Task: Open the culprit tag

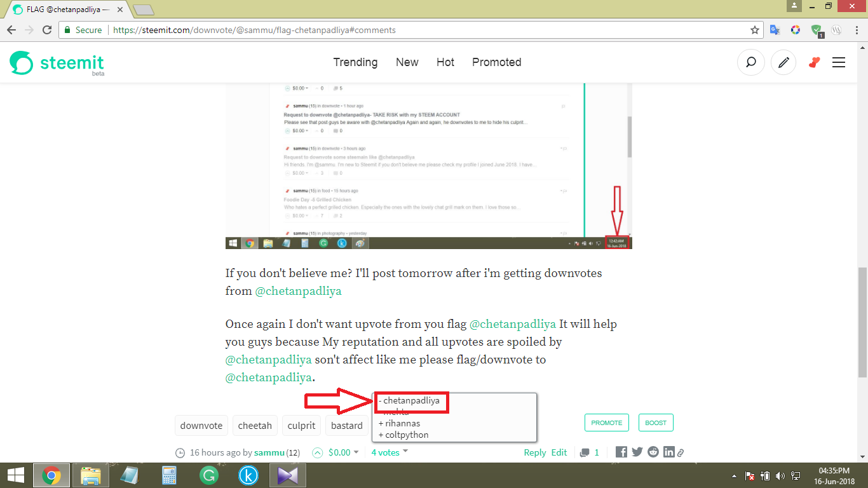Action: point(302,425)
